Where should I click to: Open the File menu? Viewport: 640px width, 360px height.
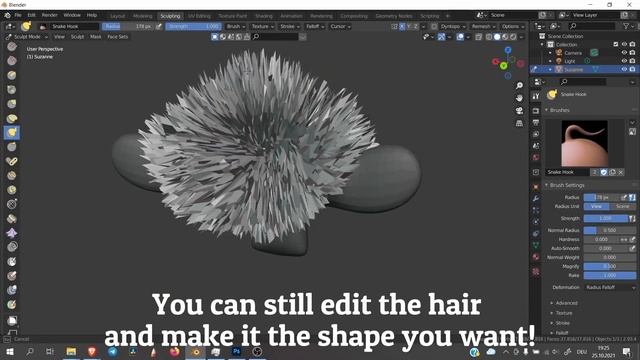[18, 15]
